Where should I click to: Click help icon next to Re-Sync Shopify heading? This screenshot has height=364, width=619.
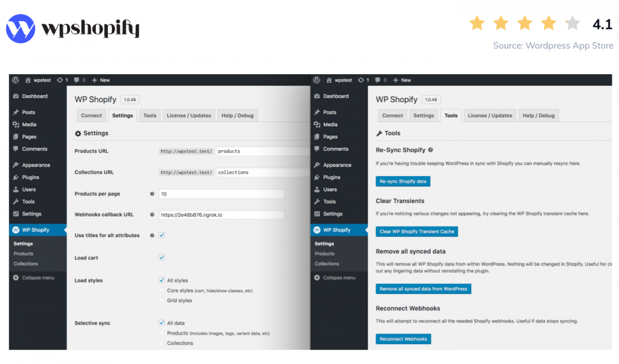(x=431, y=150)
